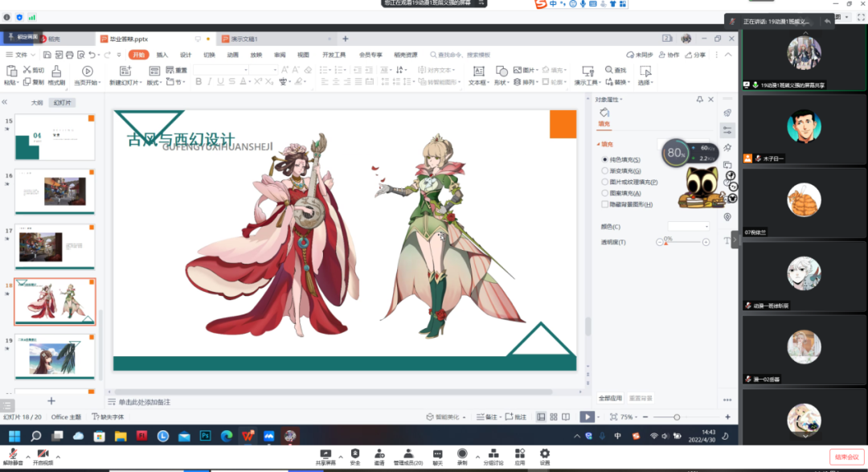Switch to Reading view icon in status bar
The image size is (868, 472).
click(566, 417)
